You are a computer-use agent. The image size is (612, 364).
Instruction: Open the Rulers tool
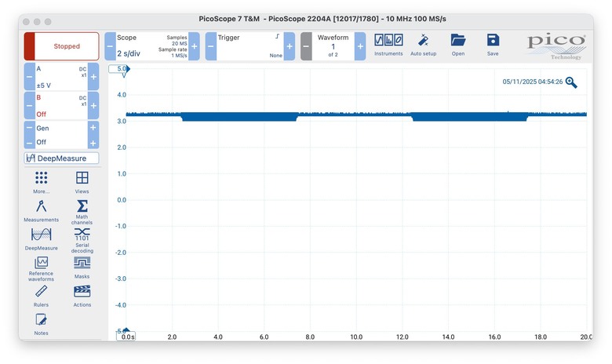tap(41, 296)
